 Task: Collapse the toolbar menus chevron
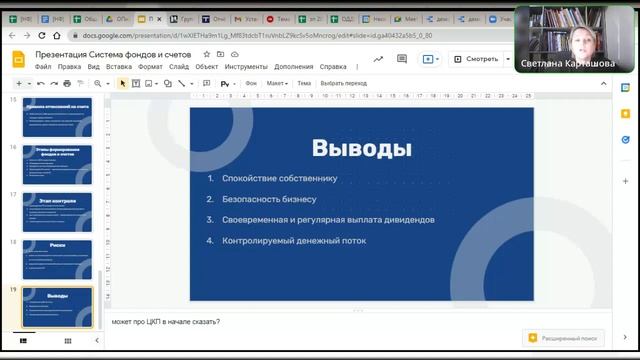(x=603, y=83)
